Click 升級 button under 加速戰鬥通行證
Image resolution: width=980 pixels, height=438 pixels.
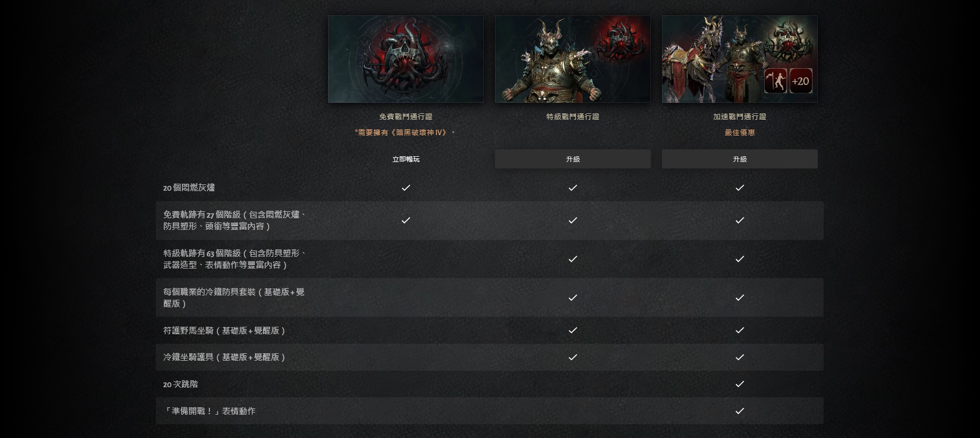click(740, 159)
